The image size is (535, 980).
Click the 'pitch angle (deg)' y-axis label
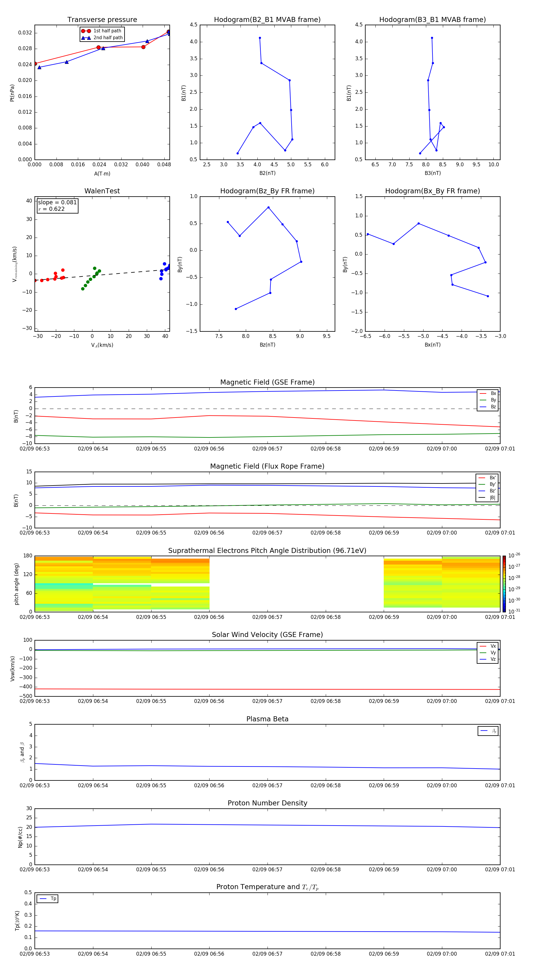pyautogui.click(x=16, y=584)
